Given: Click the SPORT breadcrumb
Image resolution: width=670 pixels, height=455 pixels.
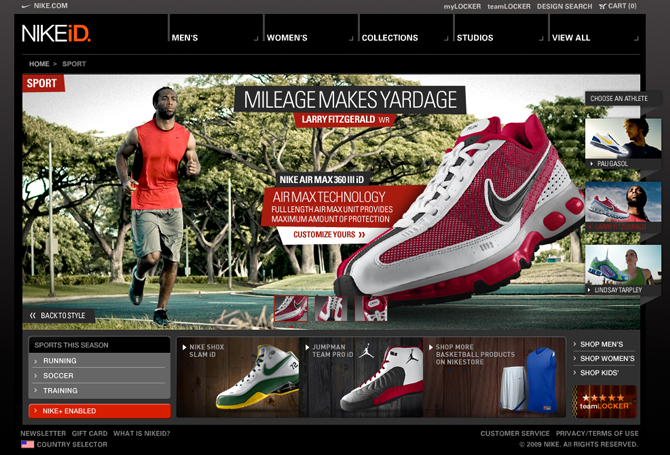Looking at the screenshot, I should point(74,64).
